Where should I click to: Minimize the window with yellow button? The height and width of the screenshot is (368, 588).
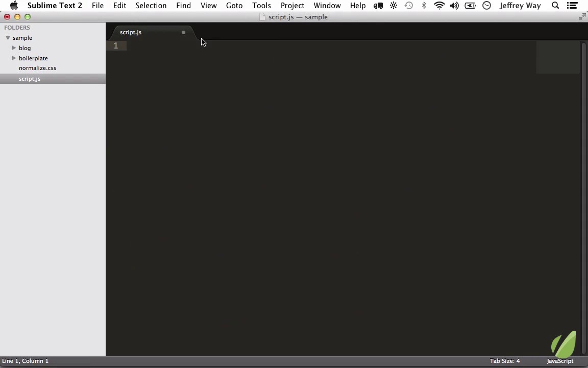(x=17, y=17)
